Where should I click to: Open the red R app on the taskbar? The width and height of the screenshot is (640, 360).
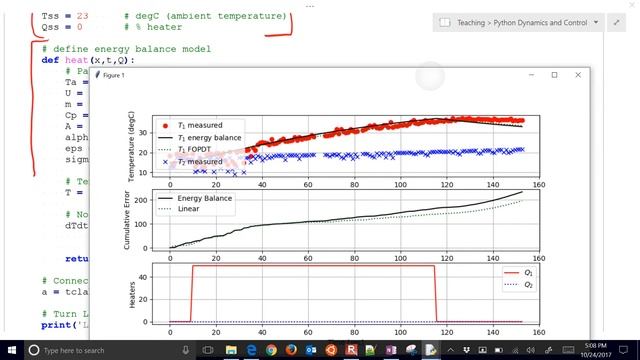351,350
